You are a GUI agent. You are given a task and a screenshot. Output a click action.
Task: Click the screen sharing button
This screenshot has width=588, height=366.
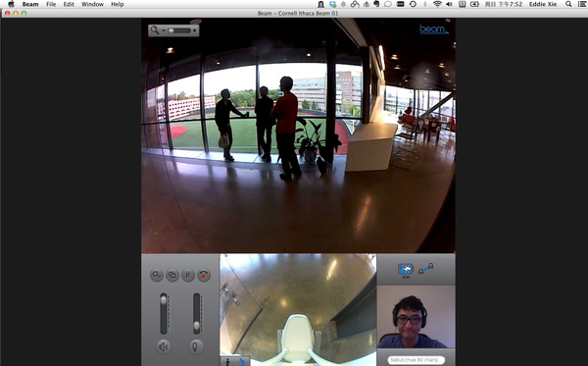tap(172, 275)
